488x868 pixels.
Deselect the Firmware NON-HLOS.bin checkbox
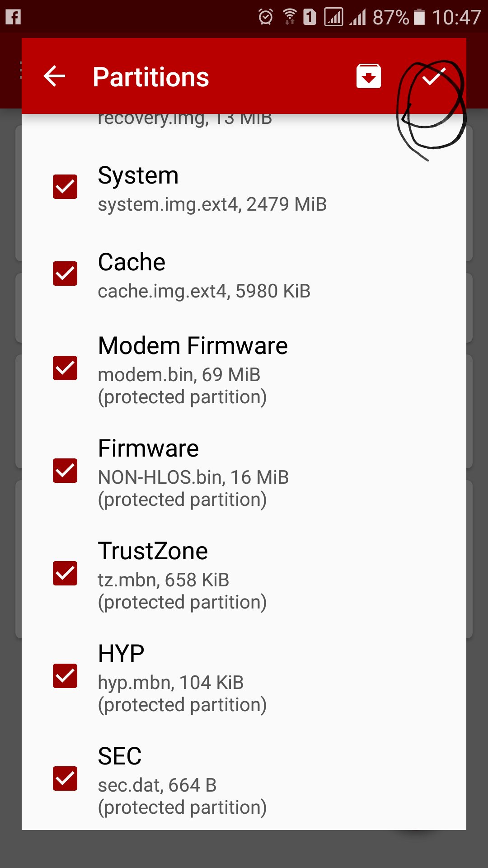click(x=65, y=471)
